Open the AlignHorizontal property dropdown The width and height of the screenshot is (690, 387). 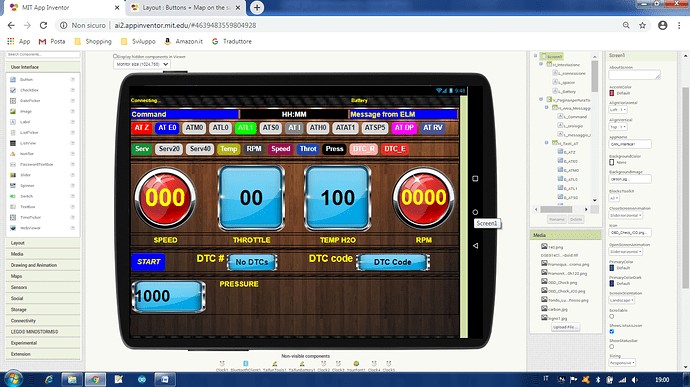(618, 110)
